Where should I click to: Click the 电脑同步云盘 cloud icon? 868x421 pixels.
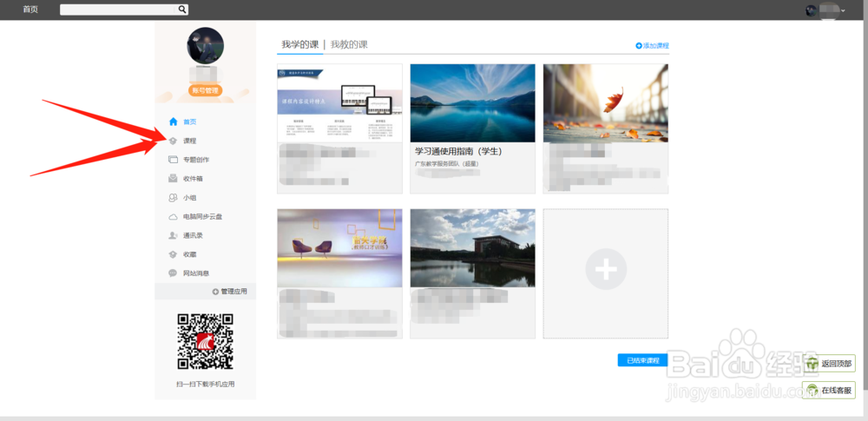(173, 217)
